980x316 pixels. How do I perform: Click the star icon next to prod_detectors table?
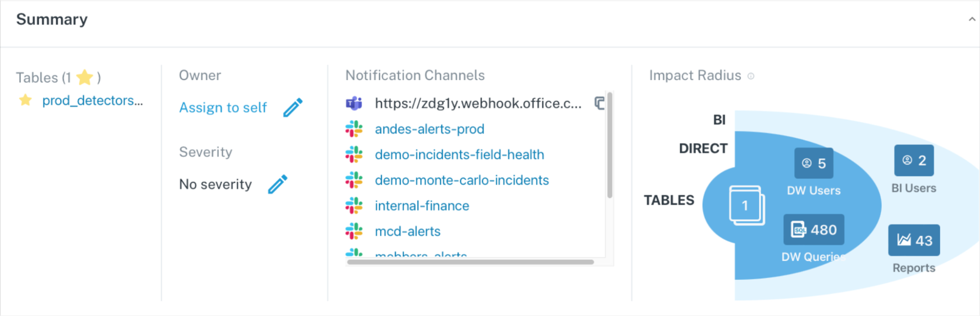(x=26, y=100)
